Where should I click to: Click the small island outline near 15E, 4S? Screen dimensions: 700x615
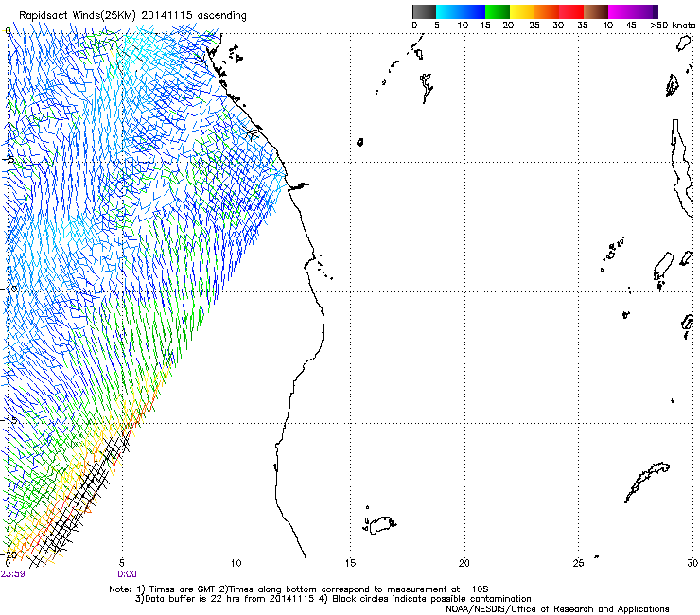360,142
